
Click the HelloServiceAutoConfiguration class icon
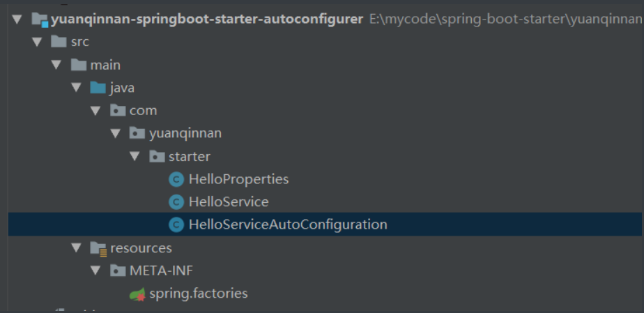click(x=176, y=224)
